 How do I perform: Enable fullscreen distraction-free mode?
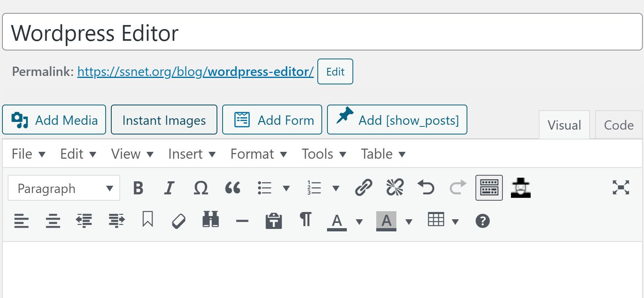tap(621, 187)
